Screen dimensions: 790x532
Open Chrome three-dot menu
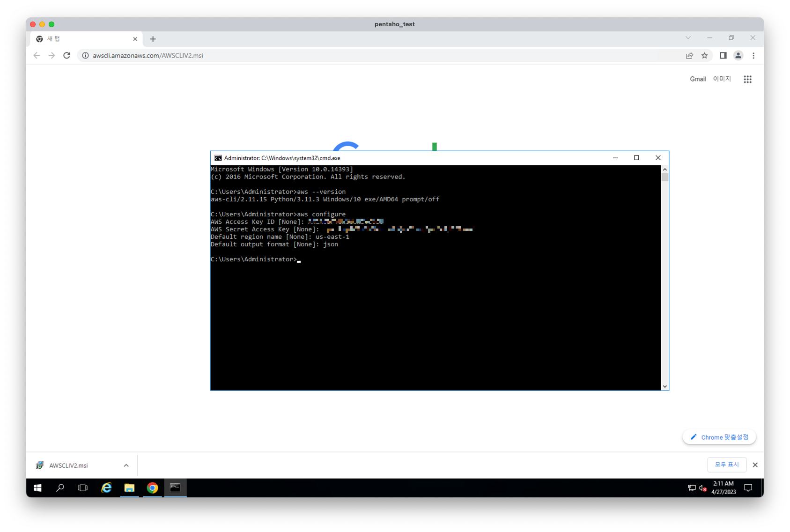pyautogui.click(x=753, y=55)
